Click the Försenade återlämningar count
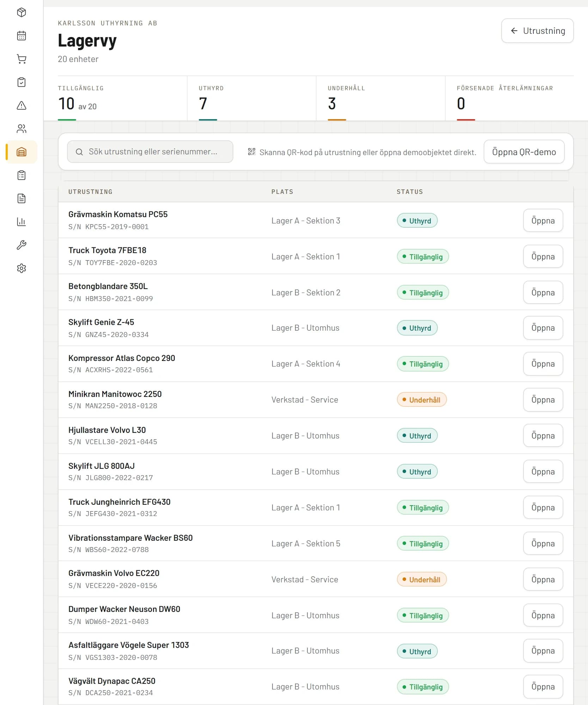The height and width of the screenshot is (705, 588). [461, 104]
